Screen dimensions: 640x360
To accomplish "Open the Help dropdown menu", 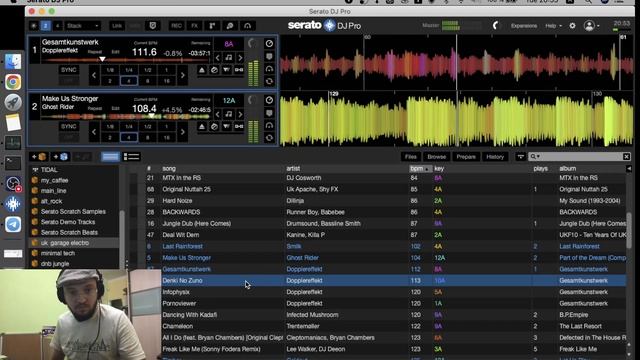I will [553, 26].
